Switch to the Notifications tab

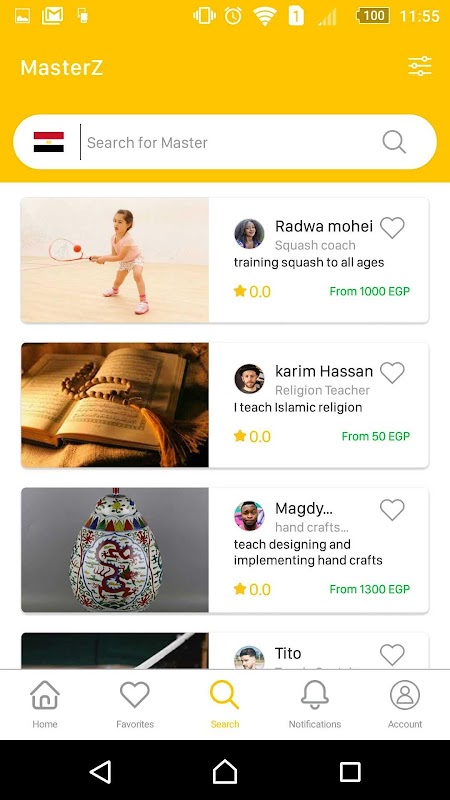315,704
